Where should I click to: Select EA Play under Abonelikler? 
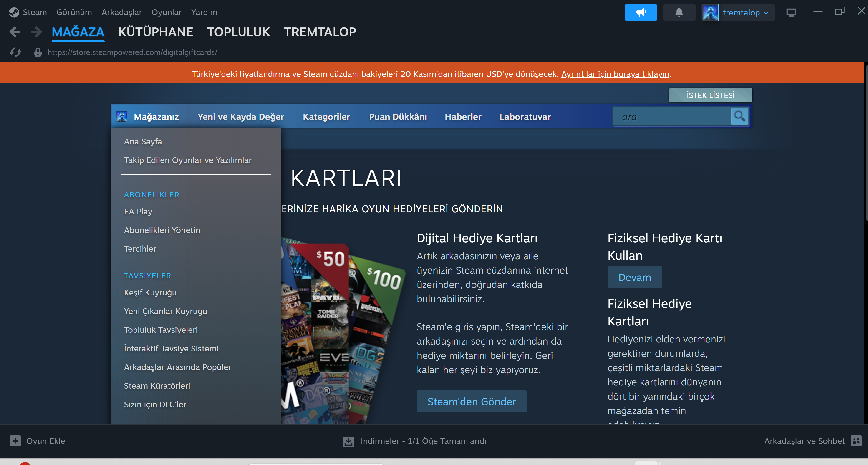[x=138, y=211]
